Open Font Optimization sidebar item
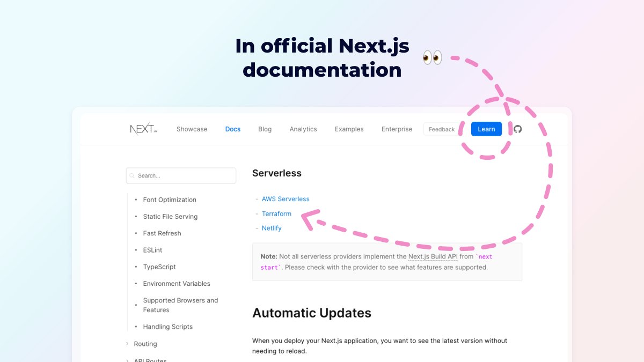This screenshot has height=362, width=644. [170, 200]
